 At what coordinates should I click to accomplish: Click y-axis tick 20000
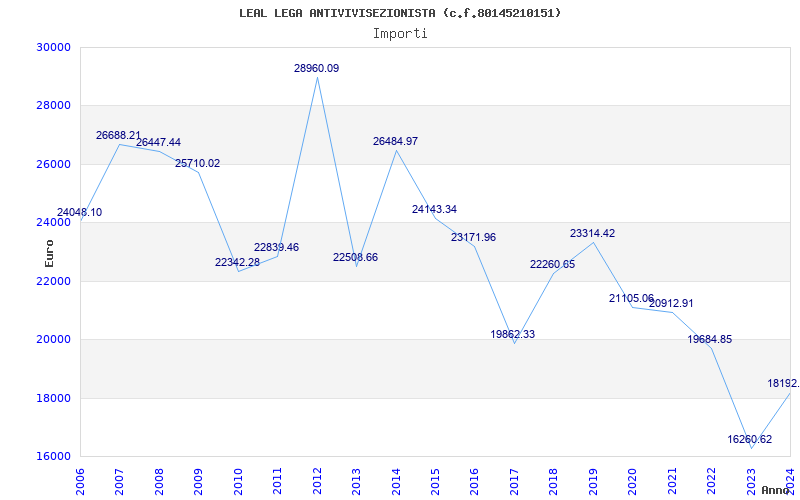[53, 340]
